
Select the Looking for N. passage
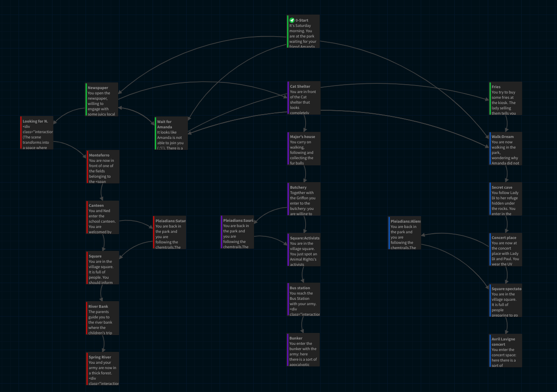(37, 133)
